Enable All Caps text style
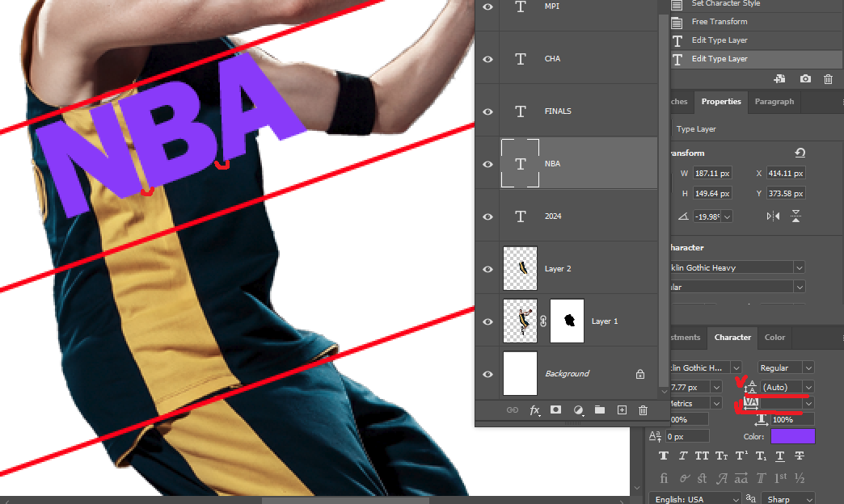Viewport: 844px width, 504px height. pyautogui.click(x=702, y=456)
